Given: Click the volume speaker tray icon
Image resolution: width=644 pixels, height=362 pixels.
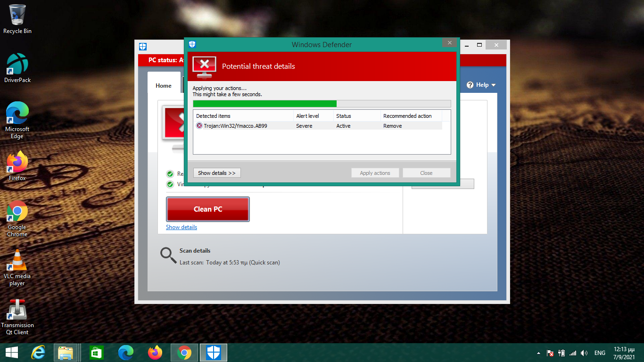Looking at the screenshot, I should (x=584, y=353).
